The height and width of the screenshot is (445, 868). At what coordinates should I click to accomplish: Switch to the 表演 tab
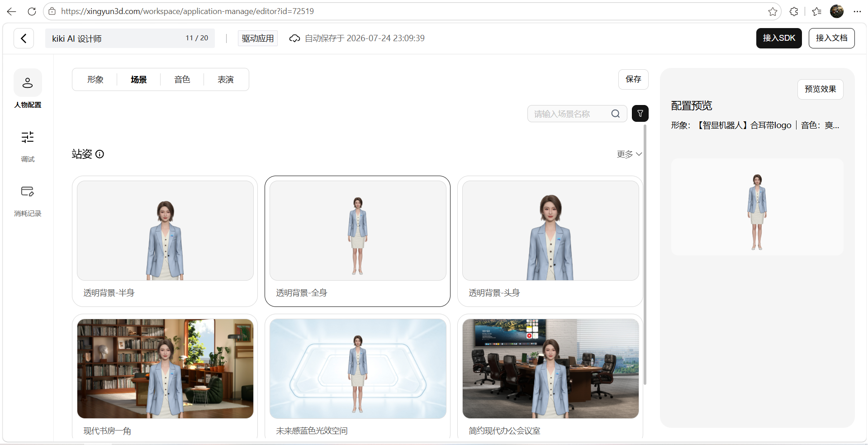click(x=226, y=80)
